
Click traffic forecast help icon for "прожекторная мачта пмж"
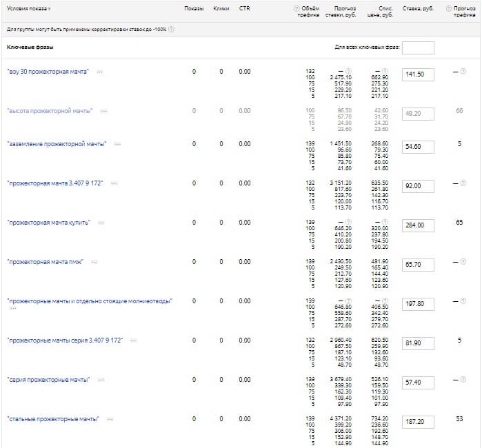[463, 261]
